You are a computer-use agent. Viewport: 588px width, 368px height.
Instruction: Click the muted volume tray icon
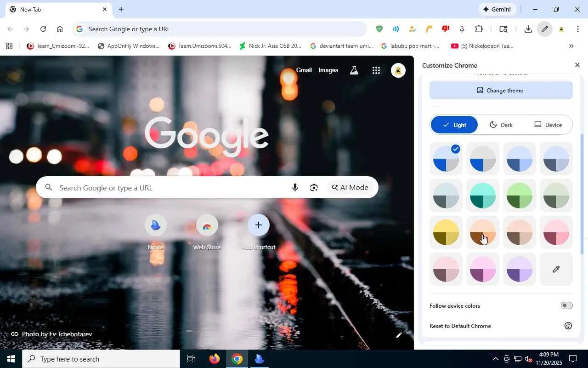click(x=529, y=359)
